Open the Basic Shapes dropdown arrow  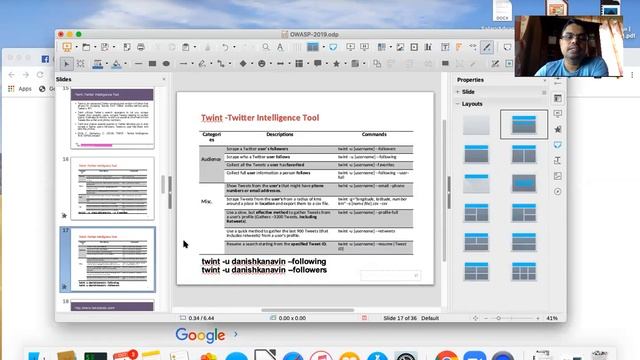[252, 64]
